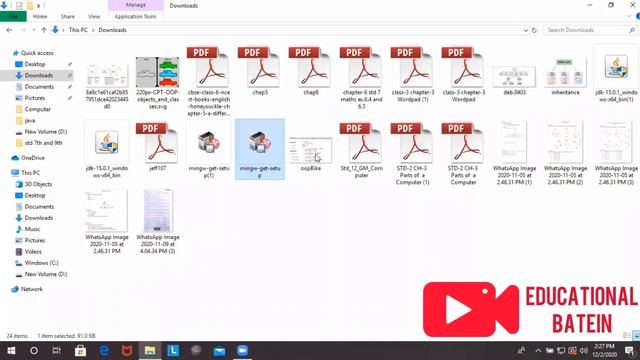Open the Computer folder in sidebar
The image size is (640, 360).
tap(38, 109)
